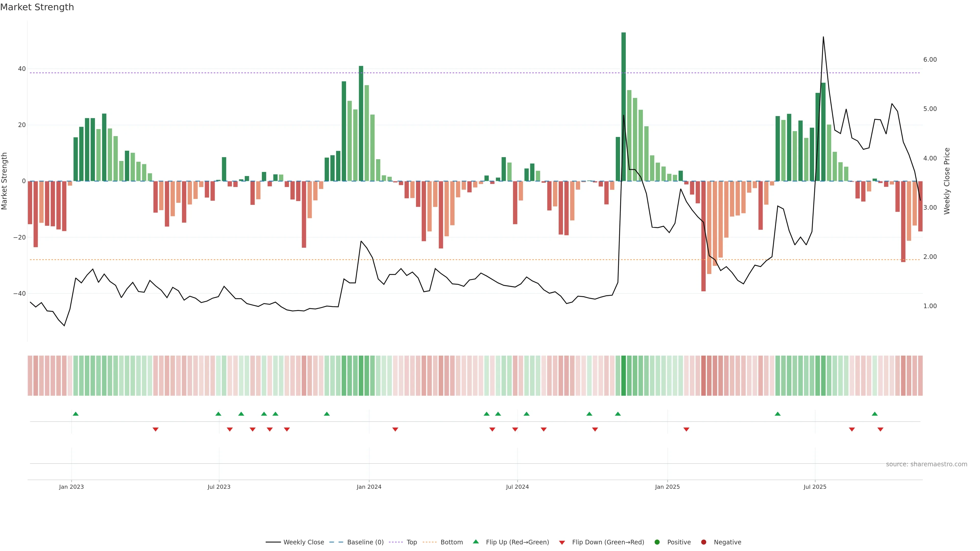The width and height of the screenshot is (980, 551).
Task: Click the Flip Up (Red→Green) legend label
Action: (517, 542)
